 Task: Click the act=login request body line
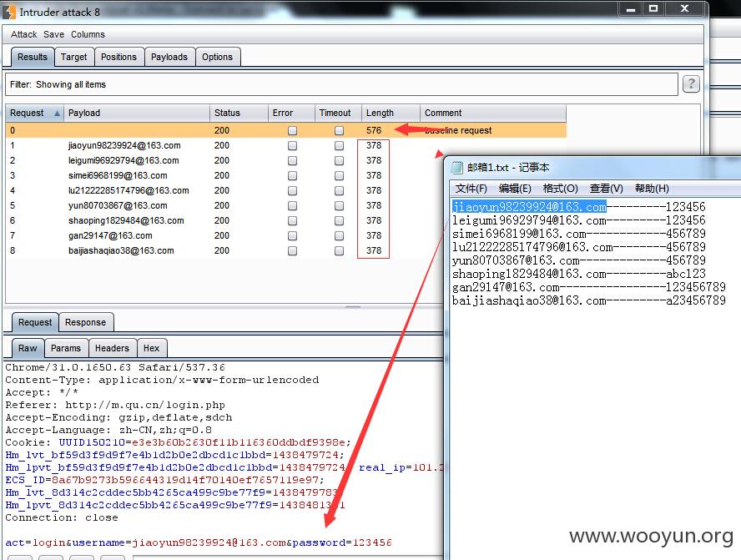click(x=199, y=542)
